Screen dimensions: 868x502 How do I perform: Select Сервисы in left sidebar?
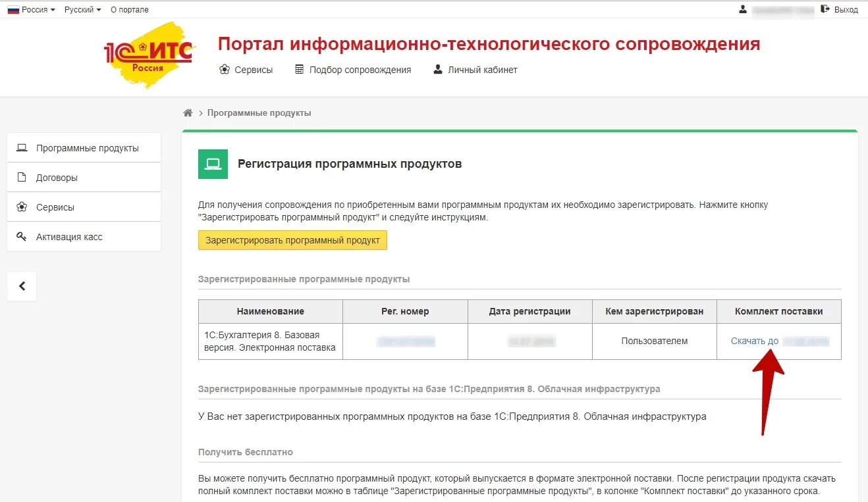(x=84, y=207)
